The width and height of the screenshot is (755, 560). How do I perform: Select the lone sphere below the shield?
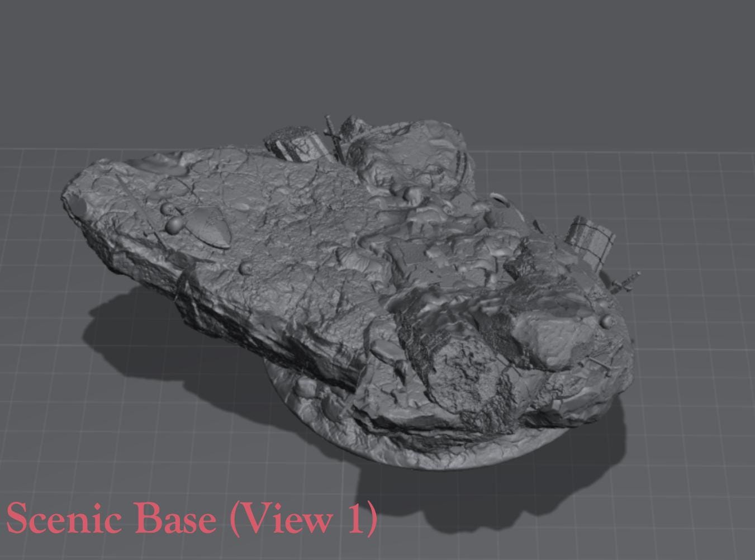(x=245, y=268)
